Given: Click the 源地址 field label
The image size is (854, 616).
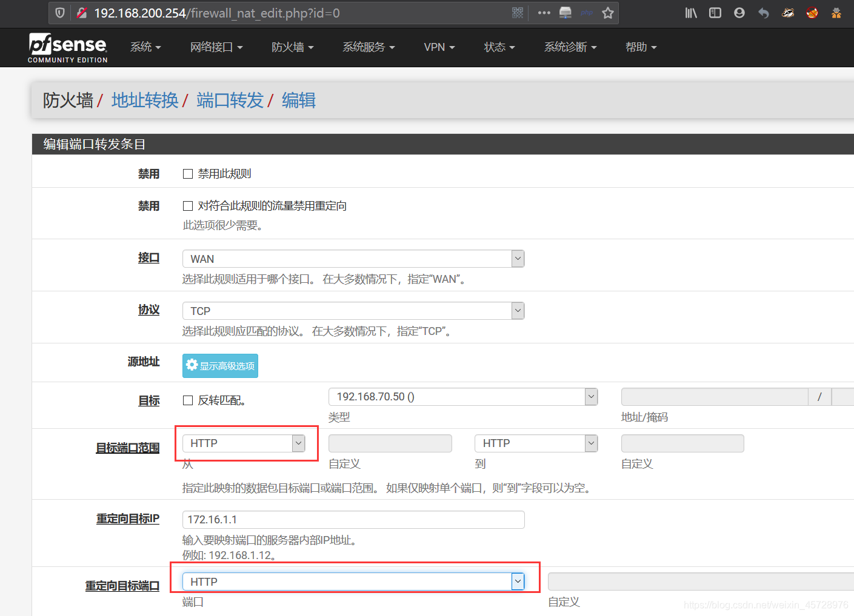Looking at the screenshot, I should point(144,362).
